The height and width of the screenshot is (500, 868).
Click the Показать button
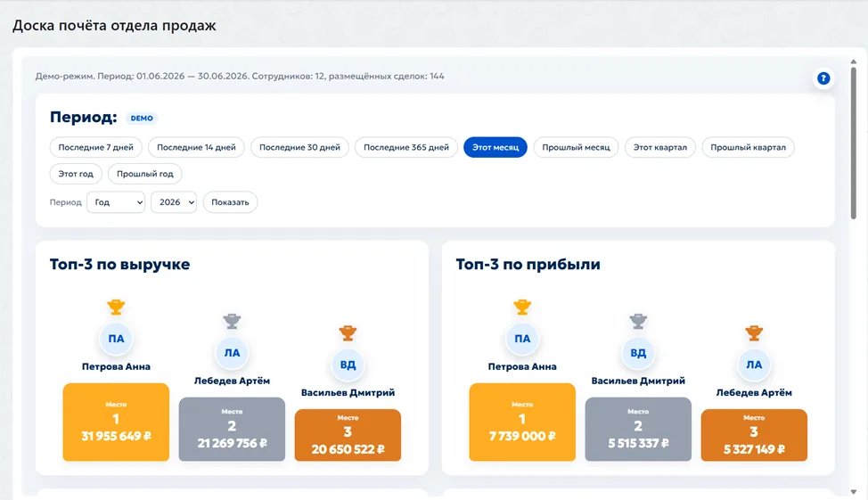230,202
